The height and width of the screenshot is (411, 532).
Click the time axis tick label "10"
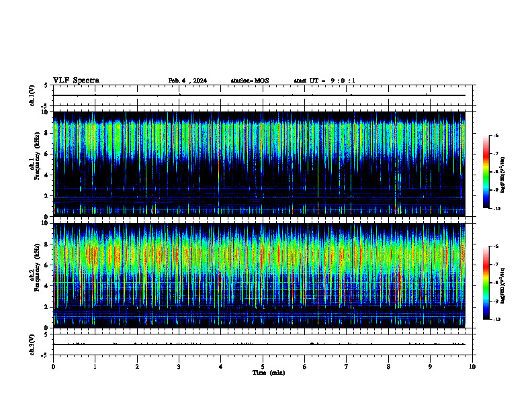point(472,367)
